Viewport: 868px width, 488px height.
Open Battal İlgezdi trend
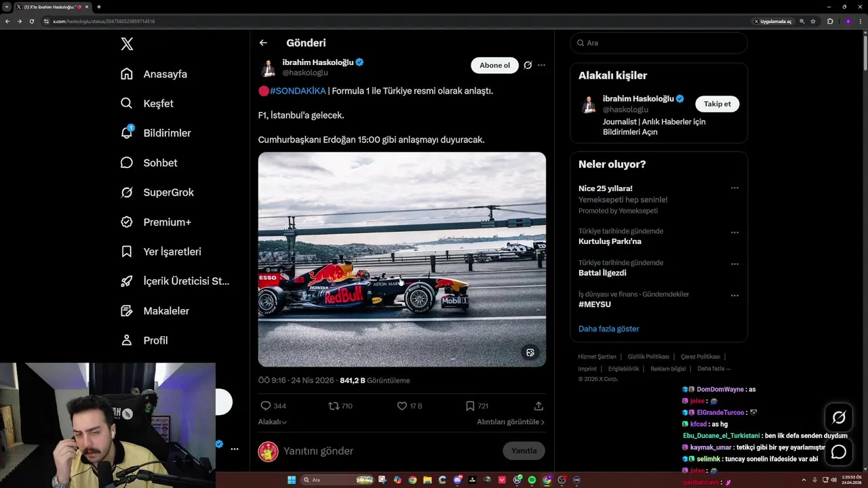tap(602, 273)
